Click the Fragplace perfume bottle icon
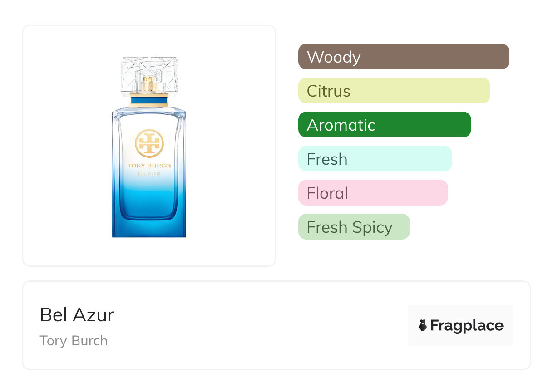The height and width of the screenshot is (392, 553). click(423, 325)
